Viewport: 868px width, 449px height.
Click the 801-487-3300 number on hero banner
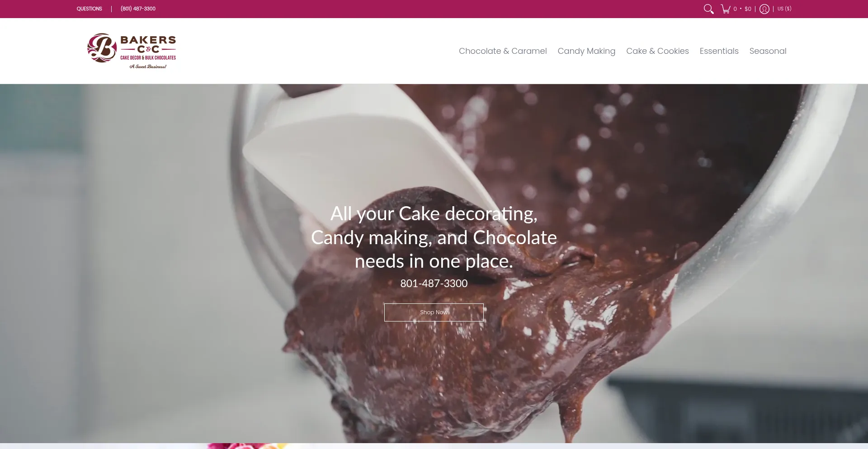tap(434, 284)
